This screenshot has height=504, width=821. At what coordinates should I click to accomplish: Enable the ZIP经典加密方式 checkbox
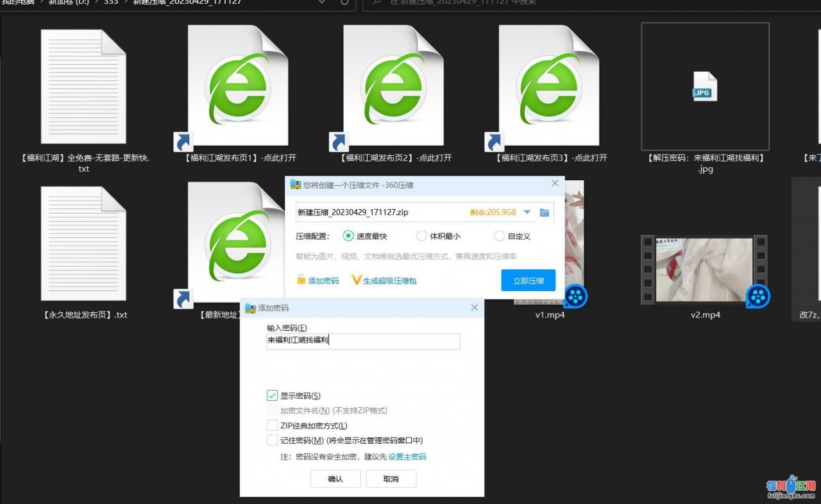tap(272, 426)
